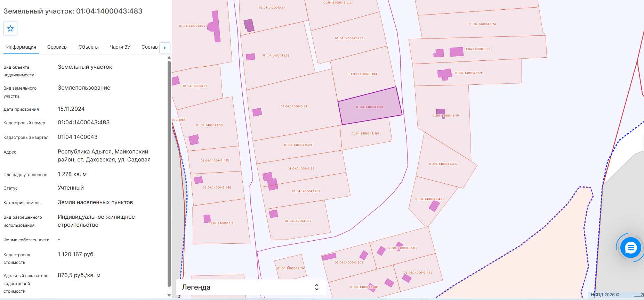Image resolution: width=644 pixels, height=300 pixels.
Task: Click the cadastral quarter value 01:04:1400043
Action: tap(78, 137)
